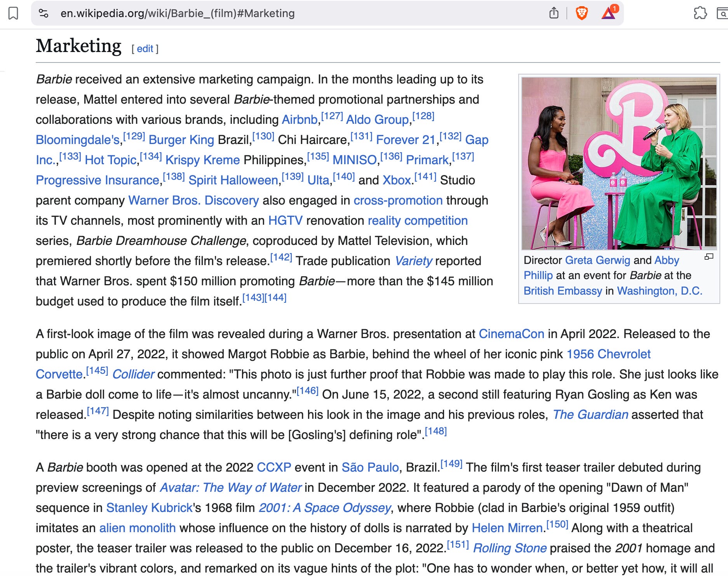Open 2001: A Space Odyssey link
The width and height of the screenshot is (728, 576).
tap(325, 508)
